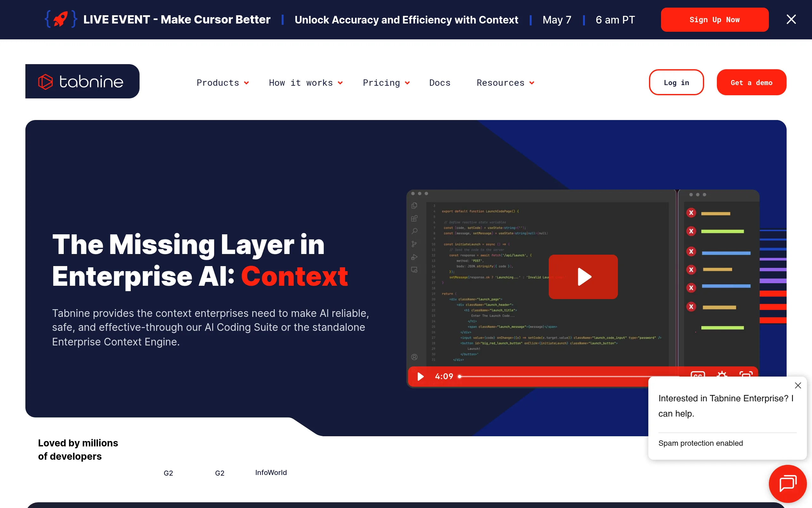Screen dimensions: 812x508
Task: Click the Log in button
Action: 676,82
